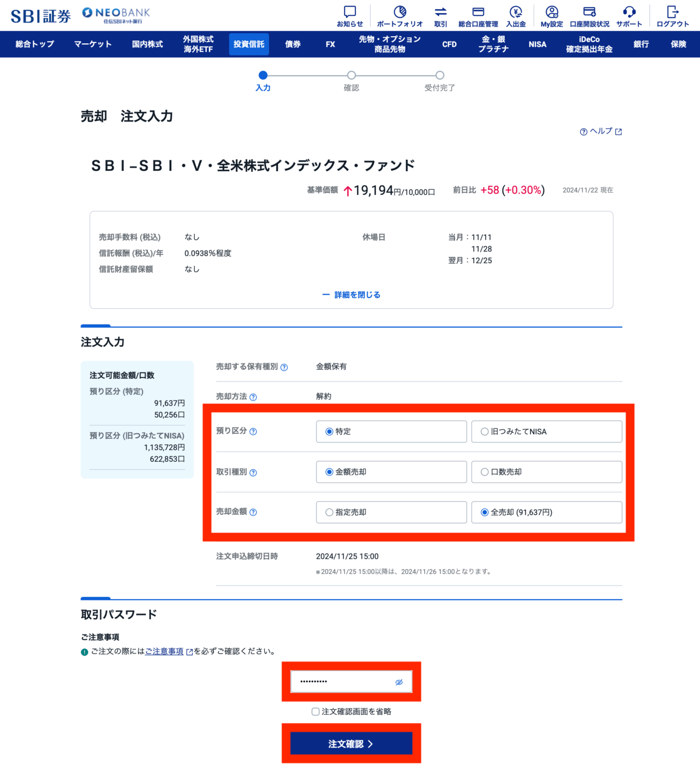Open the 国内株式 menu

(x=147, y=44)
